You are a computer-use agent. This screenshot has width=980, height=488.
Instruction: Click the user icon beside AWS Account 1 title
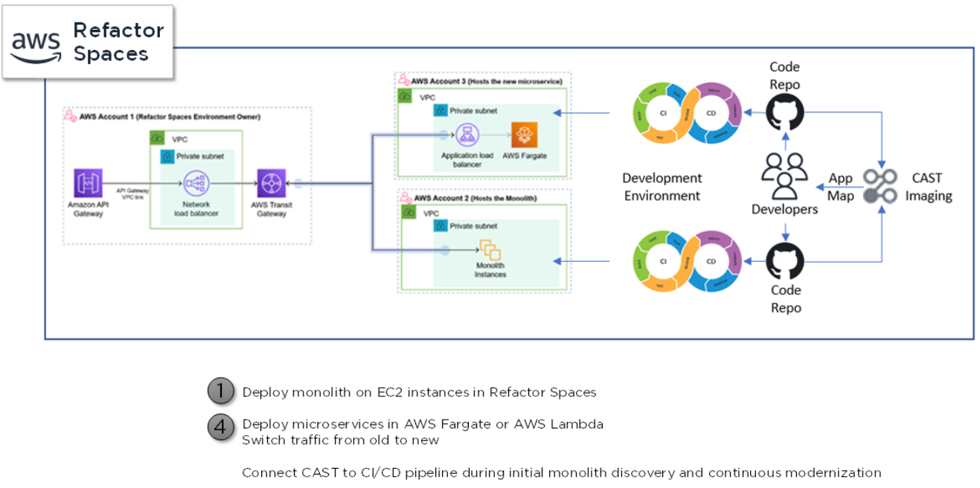pos(69,116)
